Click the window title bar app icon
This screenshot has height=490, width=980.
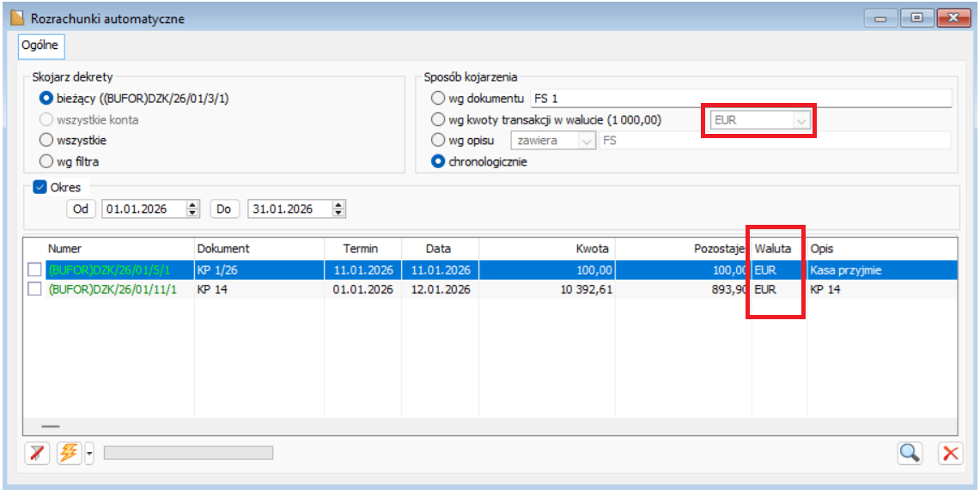tap(18, 18)
